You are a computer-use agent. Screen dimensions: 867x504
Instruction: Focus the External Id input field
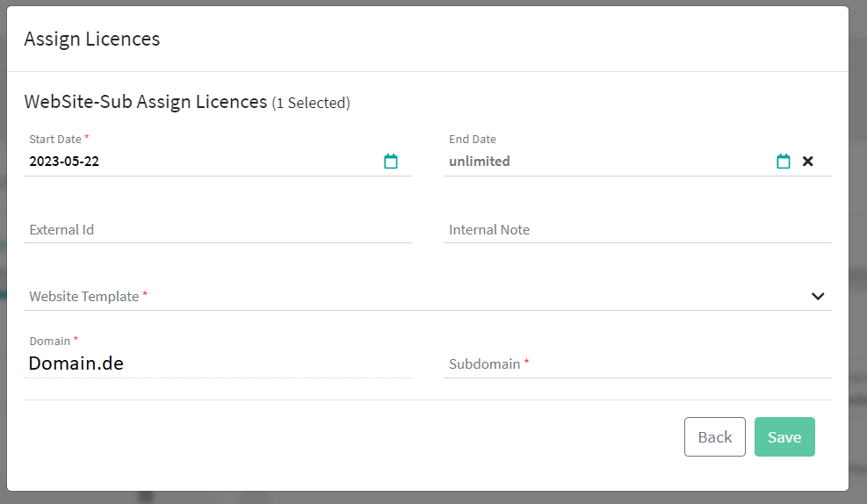point(217,230)
